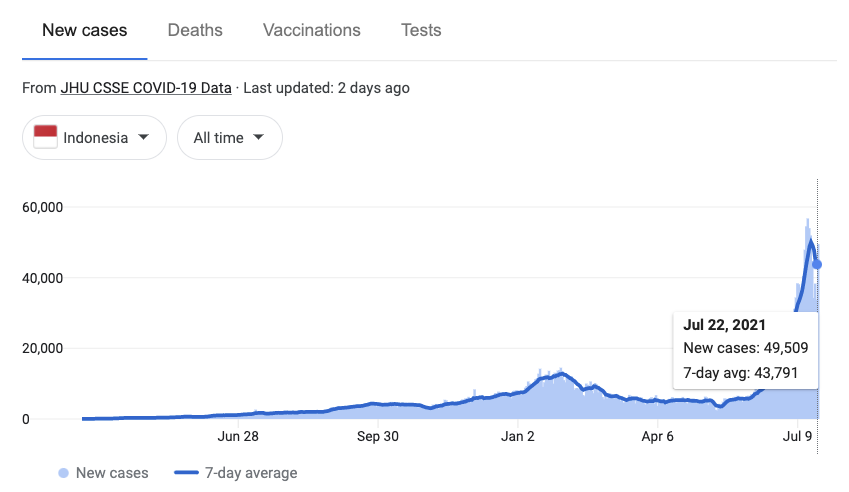Click the Indonesia flag icon
Screen dimensions: 849x492
(x=45, y=137)
